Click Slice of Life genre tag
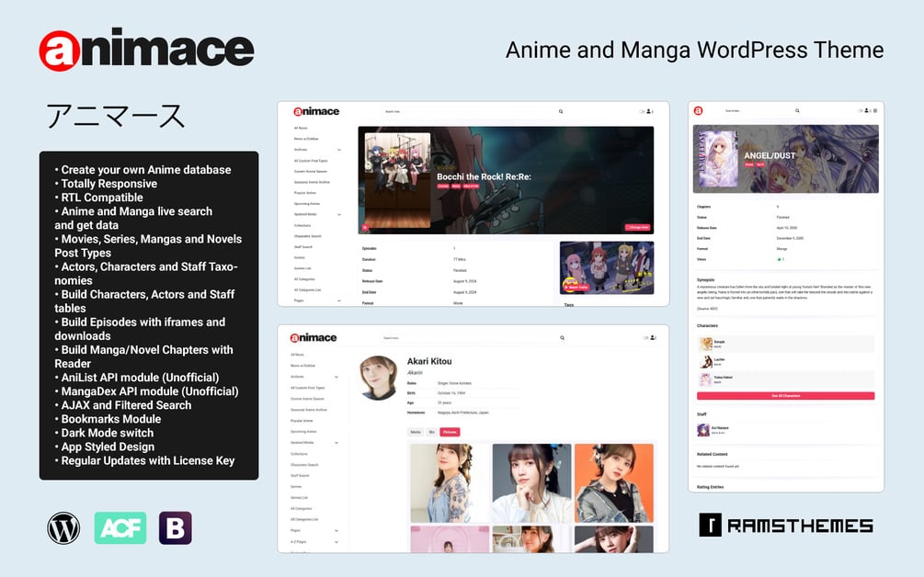924x577 pixels. click(x=471, y=186)
